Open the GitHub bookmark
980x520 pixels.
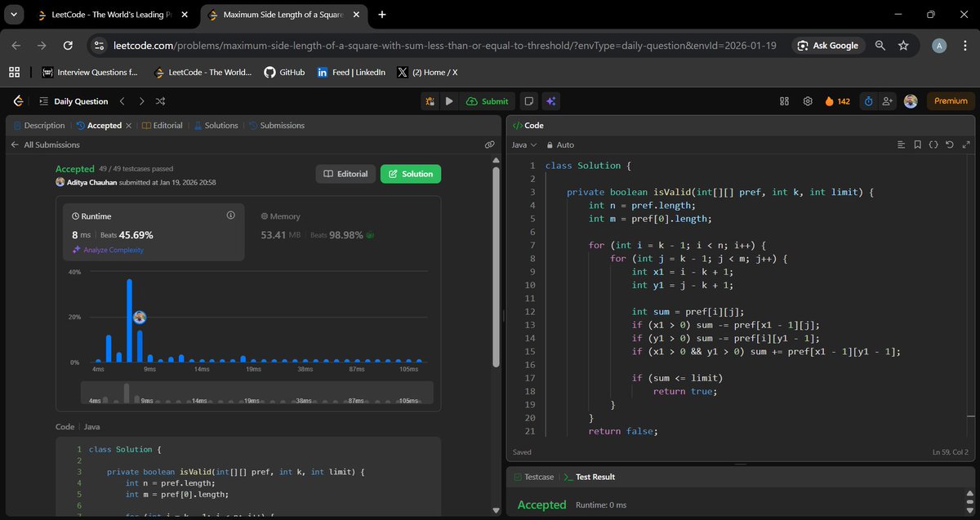(284, 72)
